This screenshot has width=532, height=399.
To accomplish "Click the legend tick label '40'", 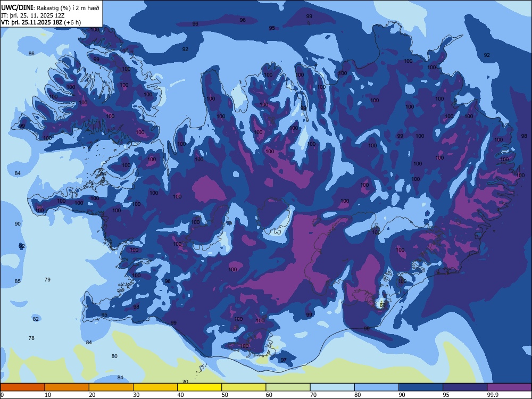I will (x=180, y=395).
